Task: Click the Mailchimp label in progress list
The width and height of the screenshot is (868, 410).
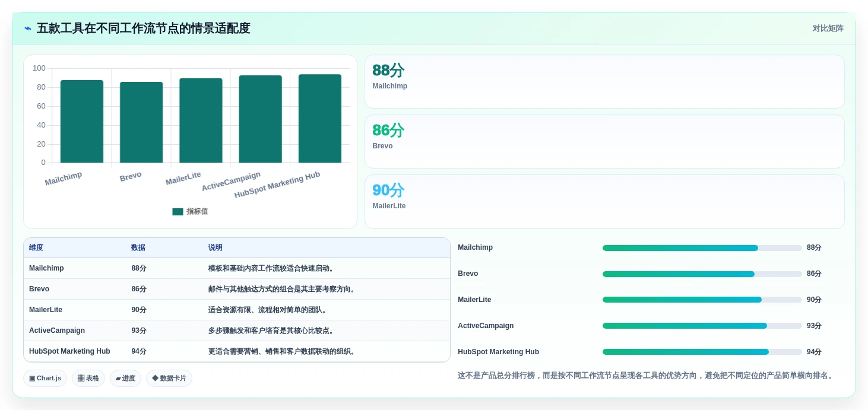Action: (x=475, y=247)
